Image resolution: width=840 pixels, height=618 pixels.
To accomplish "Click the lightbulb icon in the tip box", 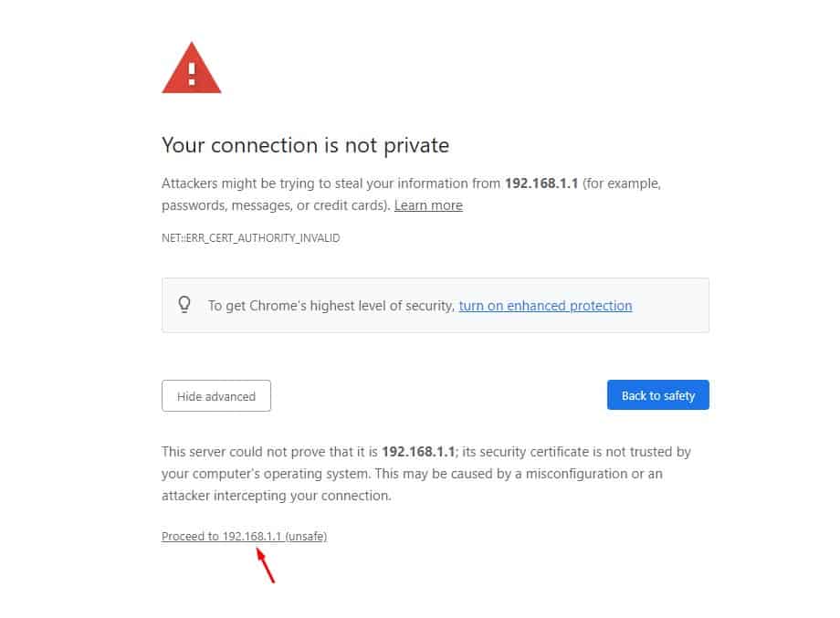I will 184,305.
